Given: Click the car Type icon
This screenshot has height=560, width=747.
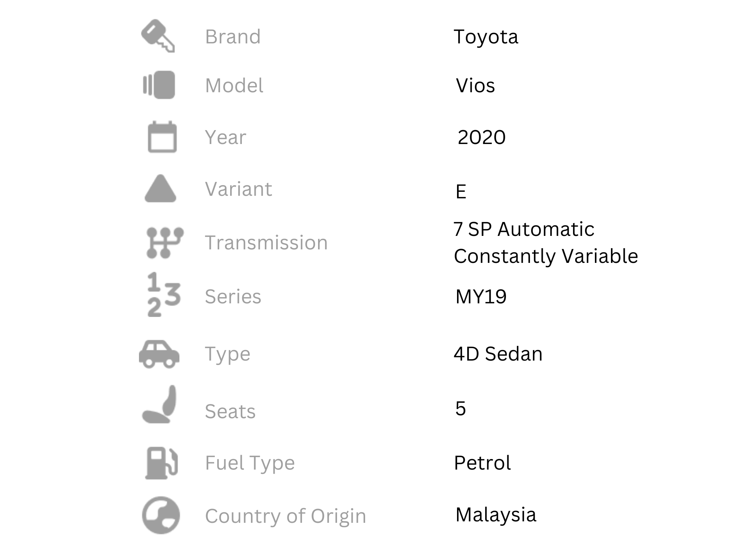Looking at the screenshot, I should pyautogui.click(x=159, y=354).
